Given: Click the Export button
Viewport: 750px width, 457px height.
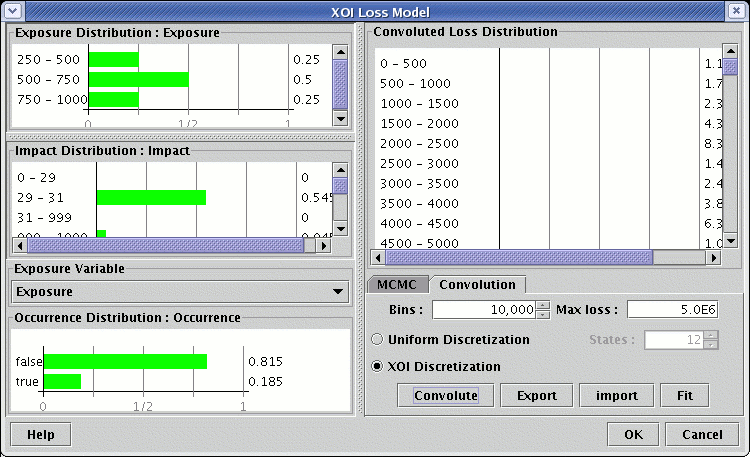Looking at the screenshot, I should click(537, 395).
